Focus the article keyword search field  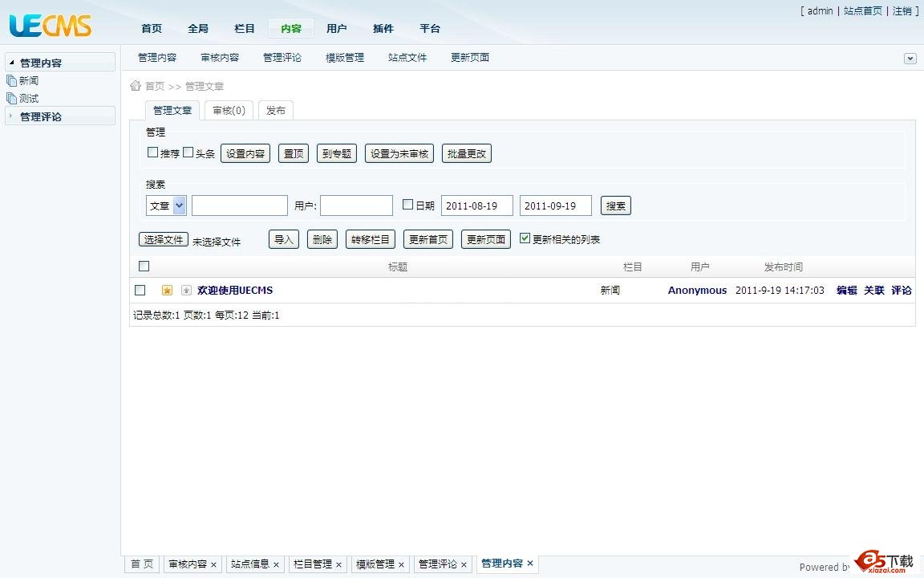click(x=240, y=206)
